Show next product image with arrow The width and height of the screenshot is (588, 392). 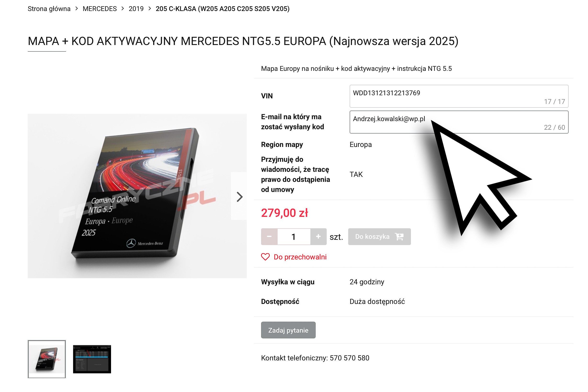[239, 197]
